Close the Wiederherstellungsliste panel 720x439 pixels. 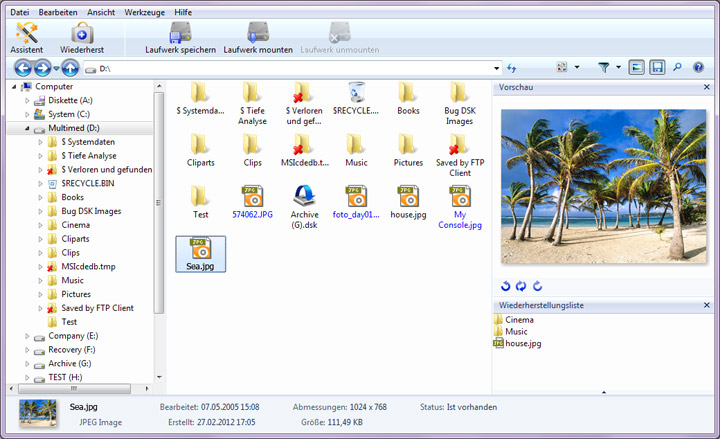point(707,305)
